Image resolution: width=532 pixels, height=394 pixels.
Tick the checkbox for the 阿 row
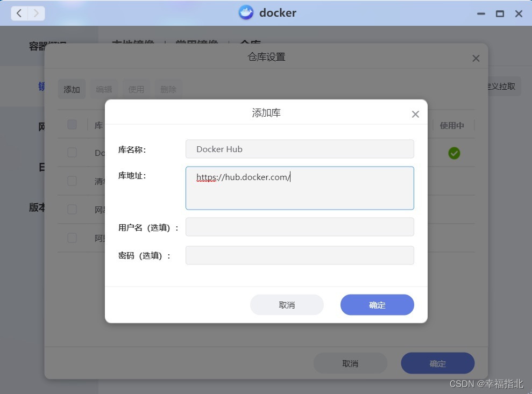click(x=72, y=238)
